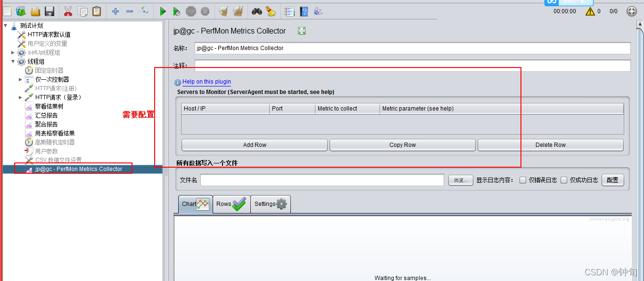Click the Host / IP column header
This screenshot has height=281, width=644.
[225, 109]
